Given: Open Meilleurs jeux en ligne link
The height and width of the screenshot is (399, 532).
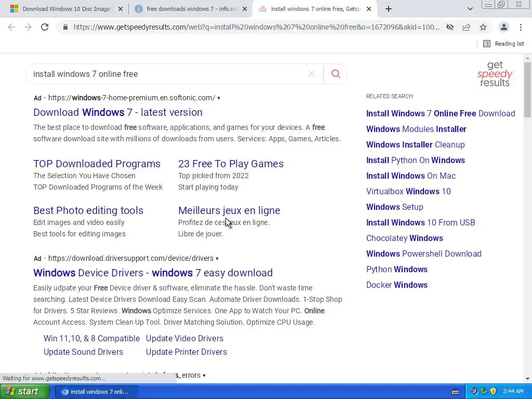Looking at the screenshot, I should [x=229, y=210].
